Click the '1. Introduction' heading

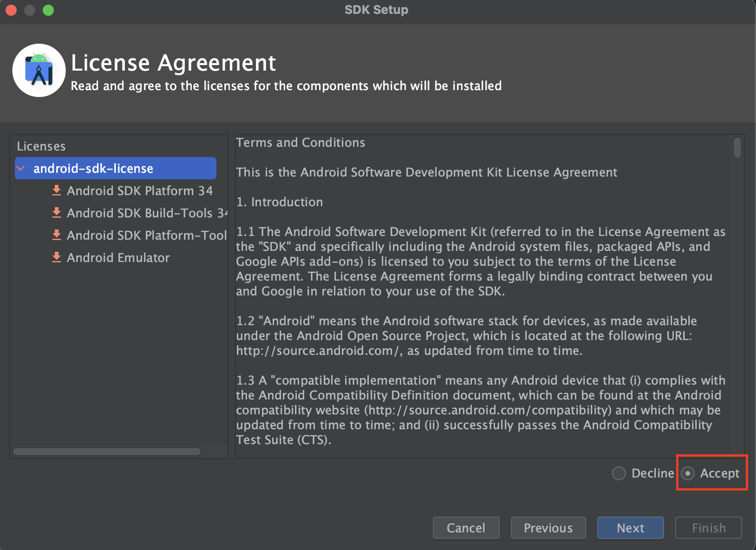(280, 202)
